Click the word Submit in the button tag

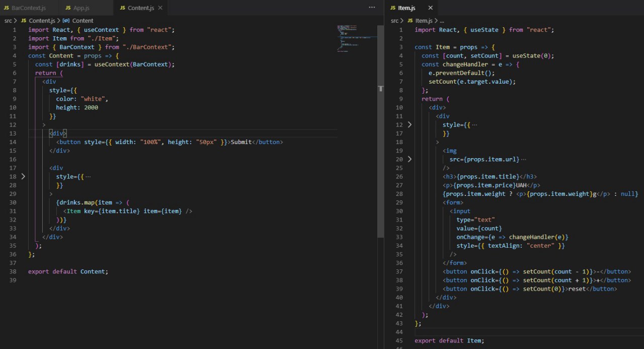click(x=241, y=142)
